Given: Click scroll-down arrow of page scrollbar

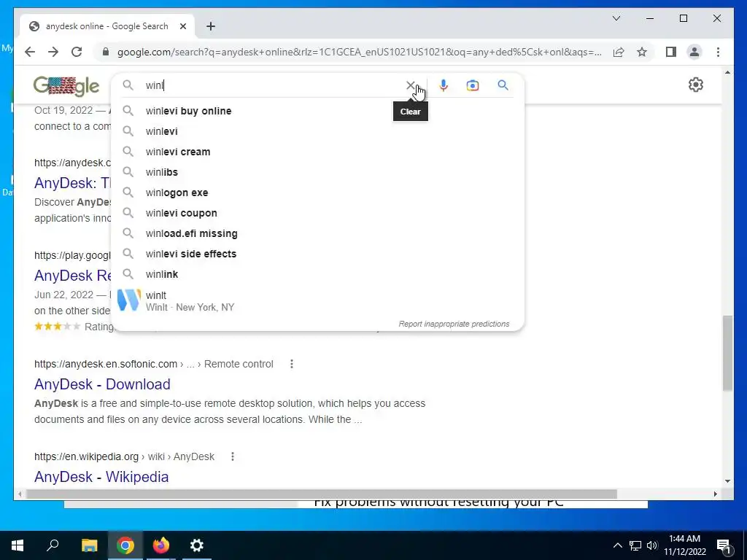Looking at the screenshot, I should pyautogui.click(x=727, y=481).
